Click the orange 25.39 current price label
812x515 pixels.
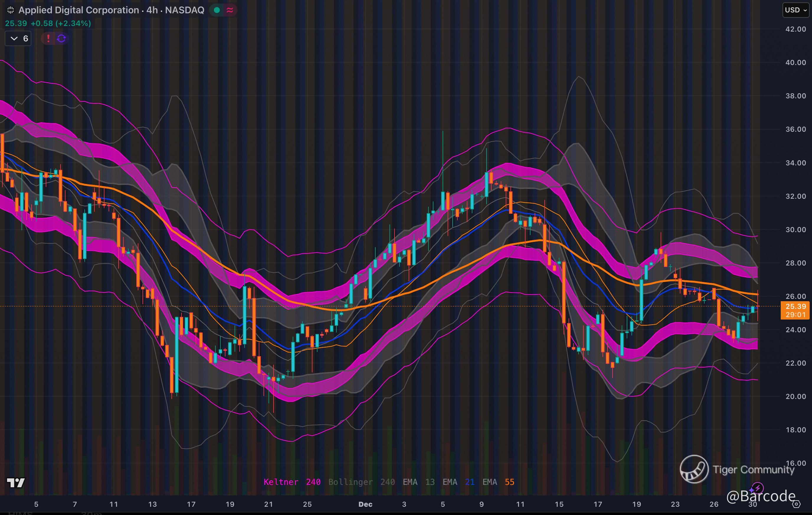[x=795, y=307]
